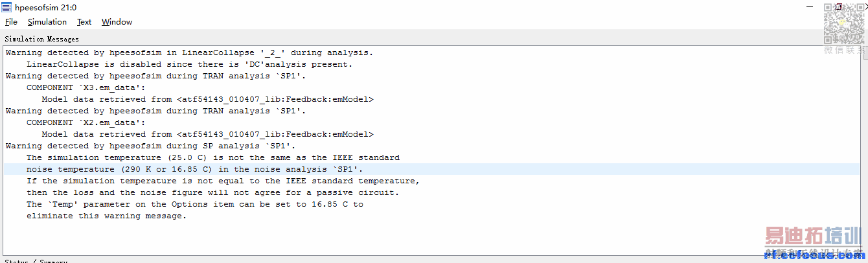Image resolution: width=868 pixels, height=263 pixels.
Task: Click the LinearCollapse '_2_' warning line
Action: point(189,52)
